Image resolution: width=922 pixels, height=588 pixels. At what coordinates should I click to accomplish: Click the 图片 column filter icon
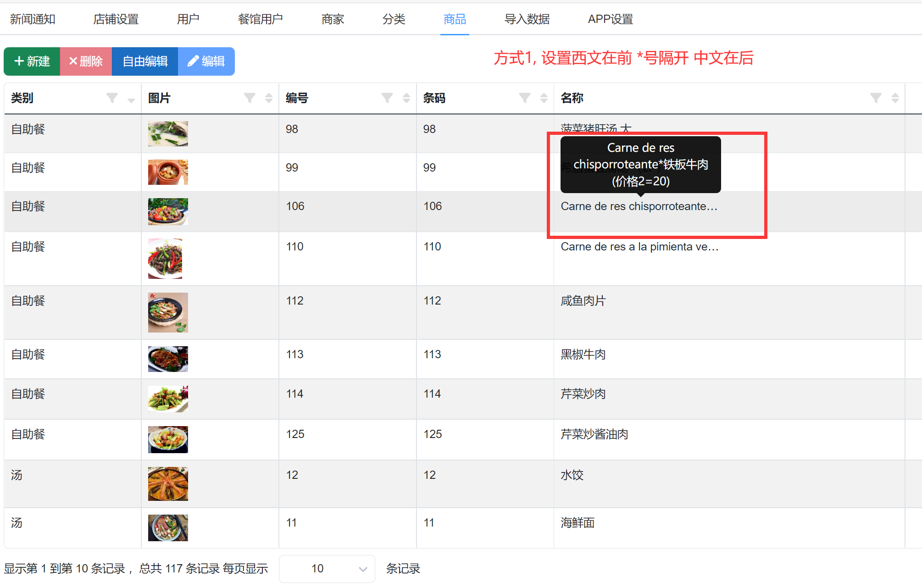coord(250,98)
